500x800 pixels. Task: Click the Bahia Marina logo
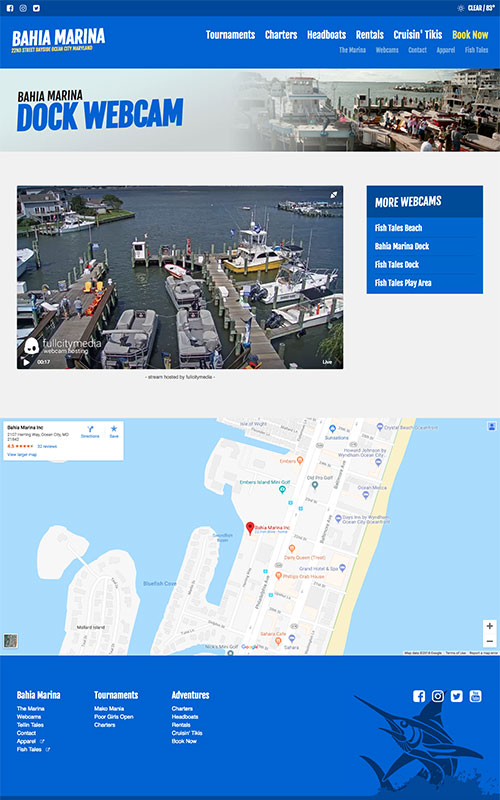click(58, 40)
